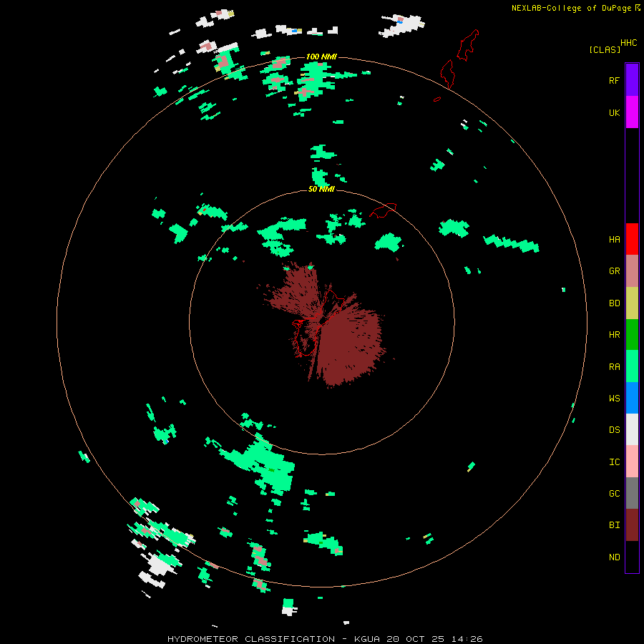Click the DS white legend swatch
Image resolution: width=644 pixels, height=644 pixels.
point(632,429)
